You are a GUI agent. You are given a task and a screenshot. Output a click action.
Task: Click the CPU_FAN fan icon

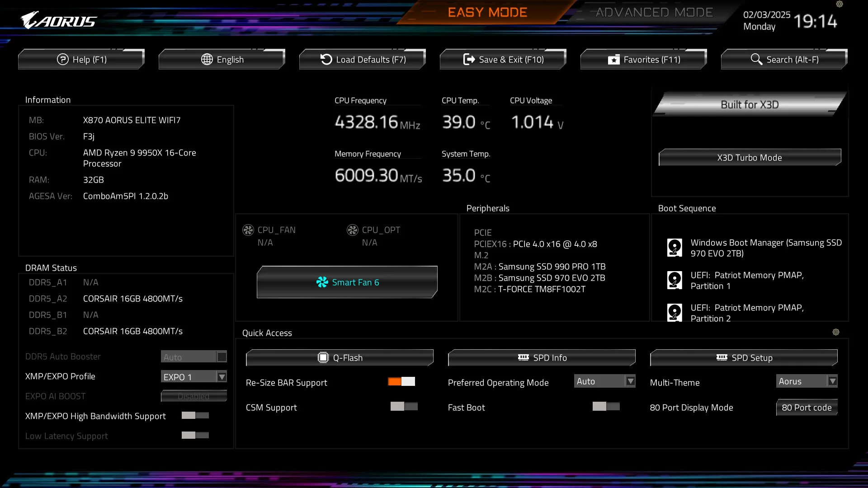[248, 230]
